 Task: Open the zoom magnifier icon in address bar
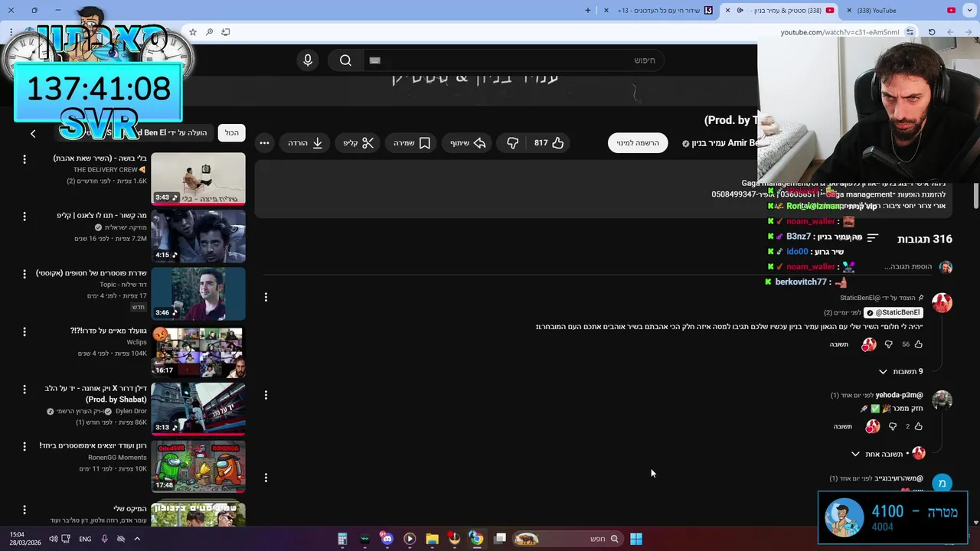209,32
